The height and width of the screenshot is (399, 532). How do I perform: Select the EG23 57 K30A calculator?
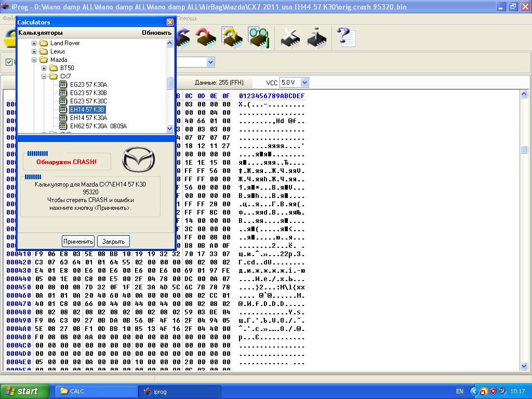coord(88,85)
